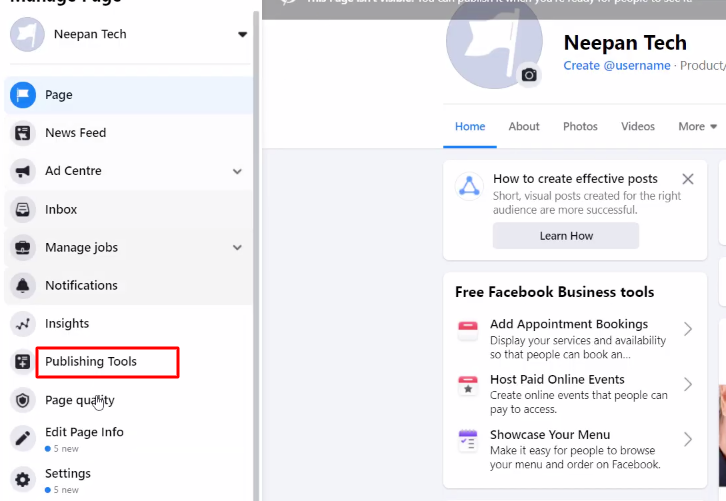The width and height of the screenshot is (726, 501).
Task: Click the camera icon on profile picture
Action: click(529, 75)
